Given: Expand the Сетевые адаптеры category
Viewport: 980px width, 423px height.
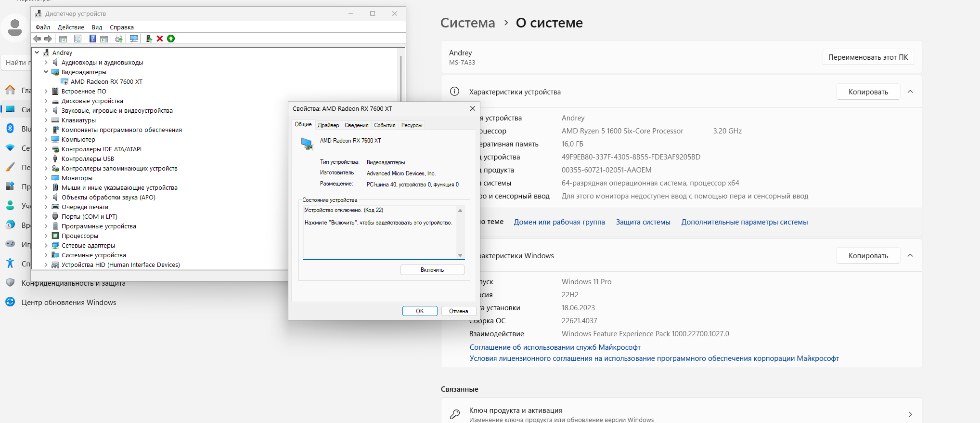Looking at the screenshot, I should [46, 245].
